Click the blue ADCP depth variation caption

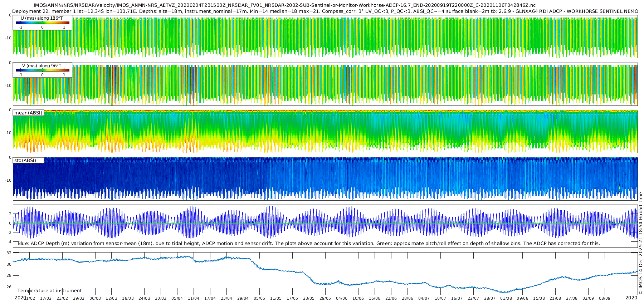point(308,243)
